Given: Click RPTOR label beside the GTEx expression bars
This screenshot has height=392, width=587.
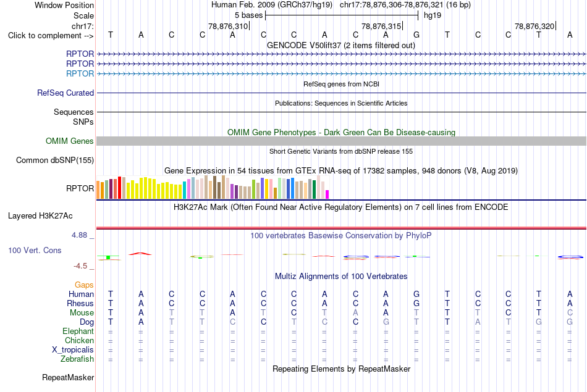Looking at the screenshot, I should click(x=80, y=188).
